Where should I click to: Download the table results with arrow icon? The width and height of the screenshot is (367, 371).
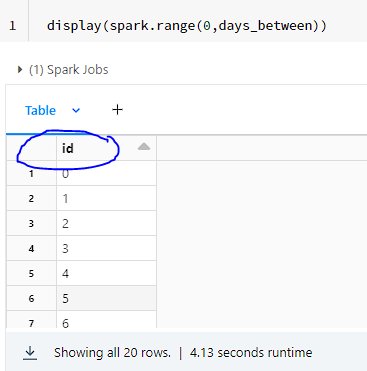[30, 353]
